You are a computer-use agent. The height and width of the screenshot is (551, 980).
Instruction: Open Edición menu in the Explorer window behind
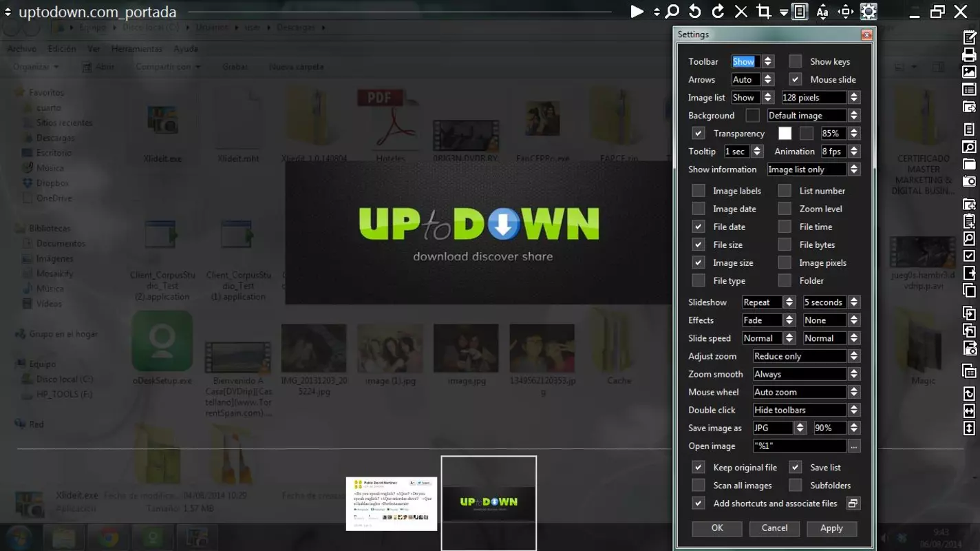[x=62, y=49]
